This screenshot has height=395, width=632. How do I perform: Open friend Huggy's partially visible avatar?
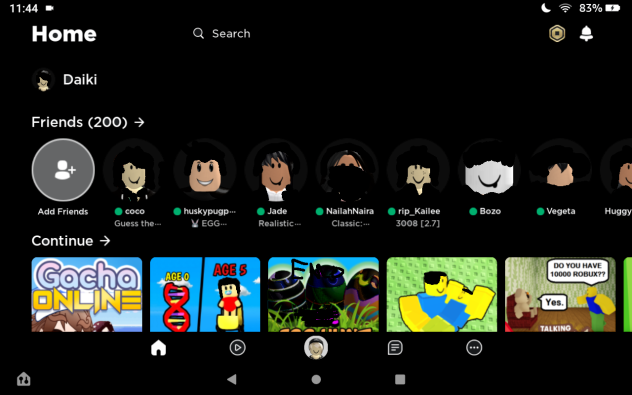click(616, 170)
